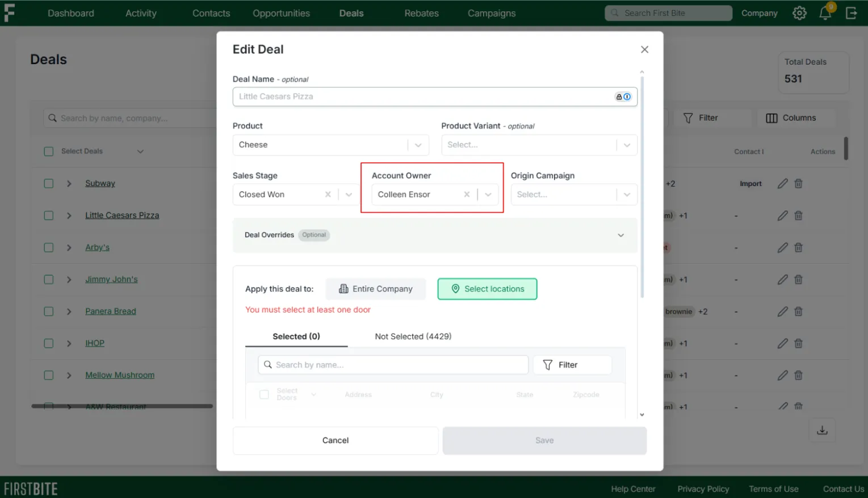This screenshot has width=868, height=498.
Task: Delete the Mellow Mushroom deal
Action: click(799, 375)
